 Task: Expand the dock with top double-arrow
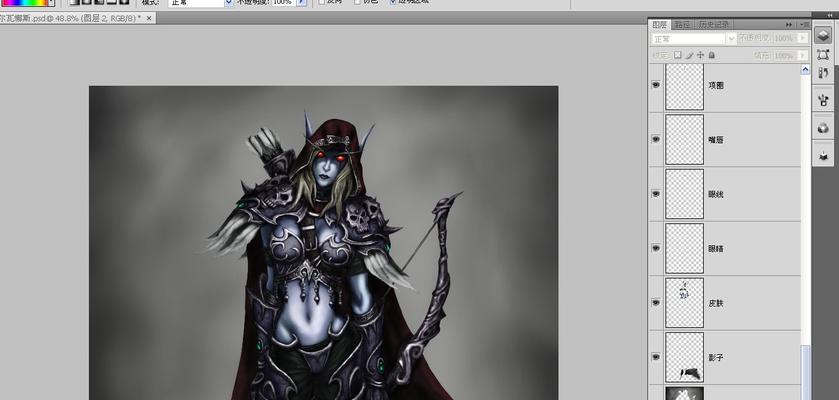tap(830, 15)
